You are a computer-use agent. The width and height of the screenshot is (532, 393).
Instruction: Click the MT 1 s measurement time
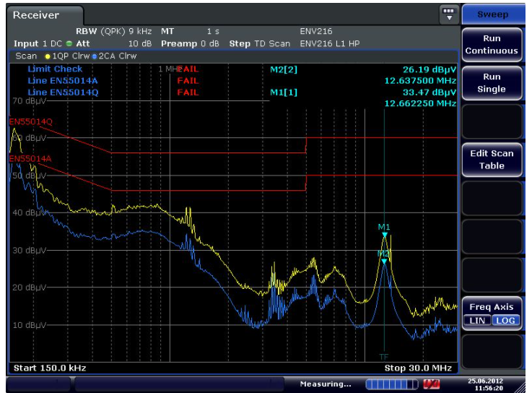coord(190,31)
